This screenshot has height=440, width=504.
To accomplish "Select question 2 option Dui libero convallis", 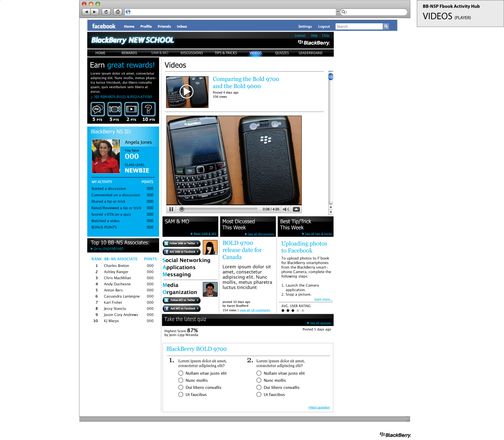I will coord(259,387).
